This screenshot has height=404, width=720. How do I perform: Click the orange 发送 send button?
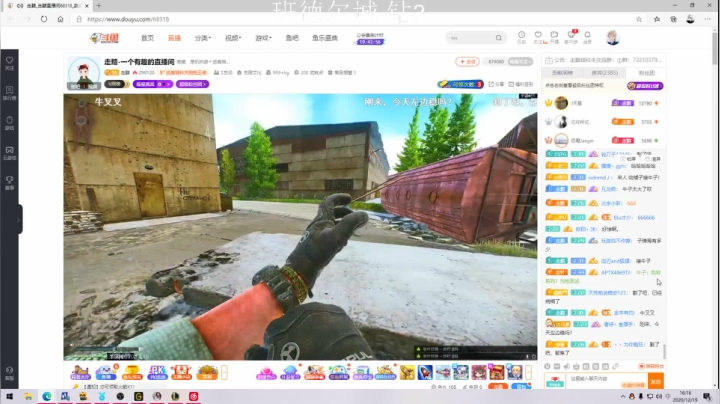click(656, 381)
